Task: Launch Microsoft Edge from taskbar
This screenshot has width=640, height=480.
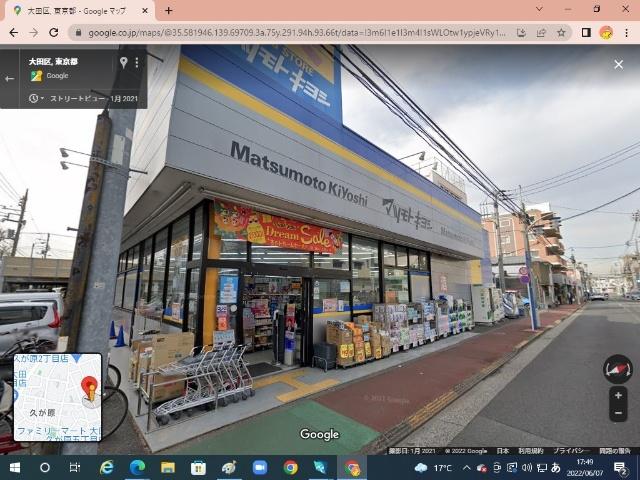Action: coord(137,467)
